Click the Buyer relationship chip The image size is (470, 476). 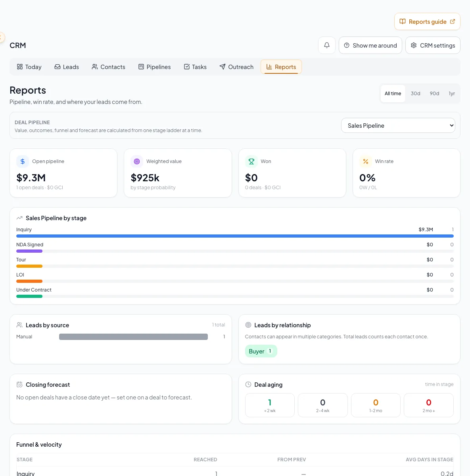(x=261, y=351)
